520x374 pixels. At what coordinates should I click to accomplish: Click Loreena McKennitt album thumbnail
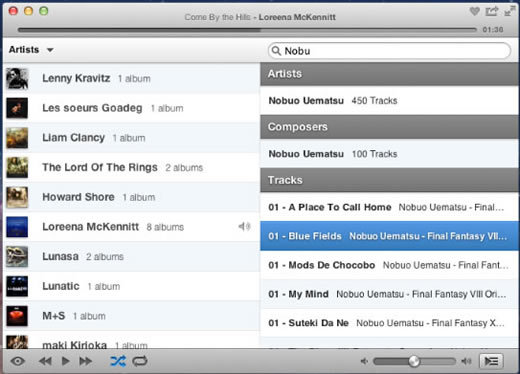[x=17, y=227]
